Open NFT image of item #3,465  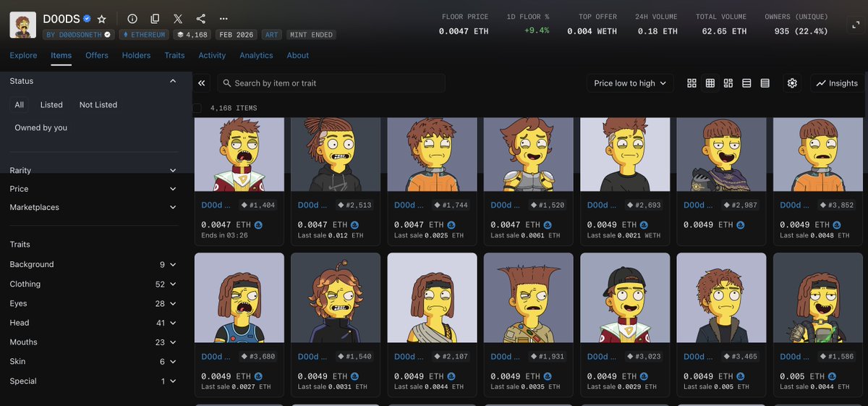[721, 297]
